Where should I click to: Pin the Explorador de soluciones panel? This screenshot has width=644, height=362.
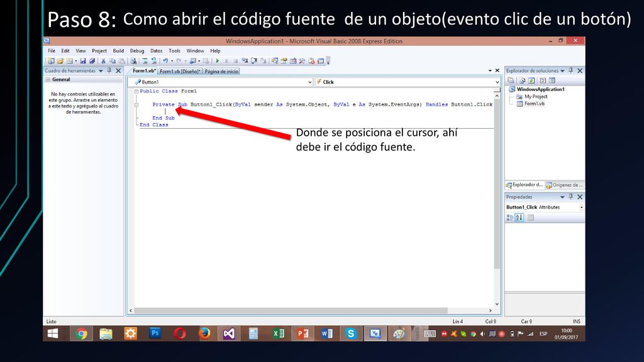[x=570, y=70]
